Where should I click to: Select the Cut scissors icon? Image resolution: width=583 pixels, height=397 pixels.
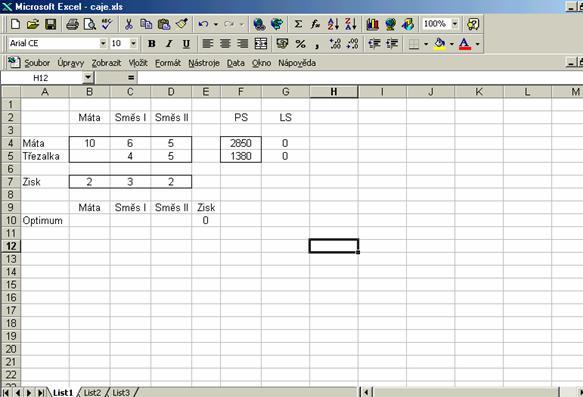point(129,25)
